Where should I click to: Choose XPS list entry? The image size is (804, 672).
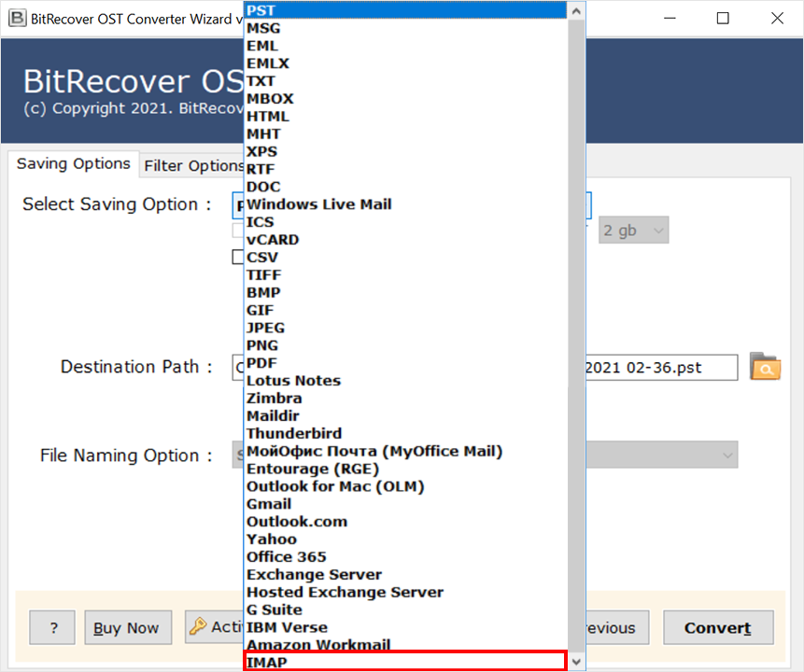click(405, 151)
